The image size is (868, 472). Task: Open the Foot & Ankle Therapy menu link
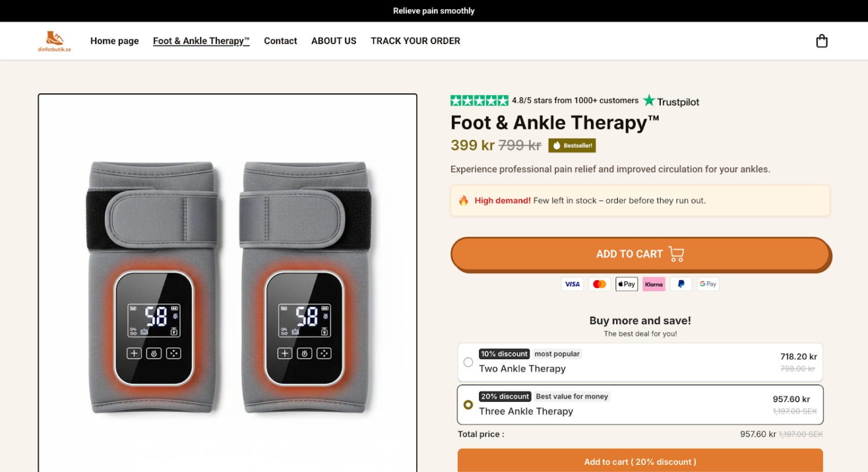click(201, 41)
